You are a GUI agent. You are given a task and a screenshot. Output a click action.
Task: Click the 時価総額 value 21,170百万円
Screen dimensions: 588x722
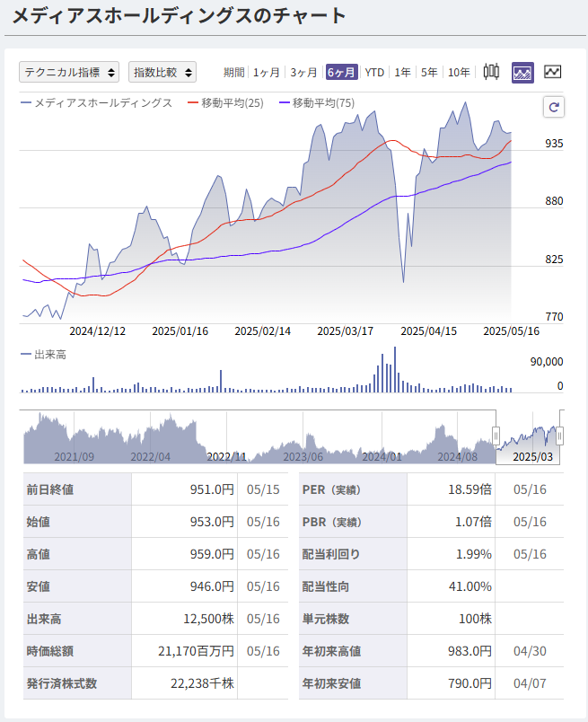(x=197, y=651)
